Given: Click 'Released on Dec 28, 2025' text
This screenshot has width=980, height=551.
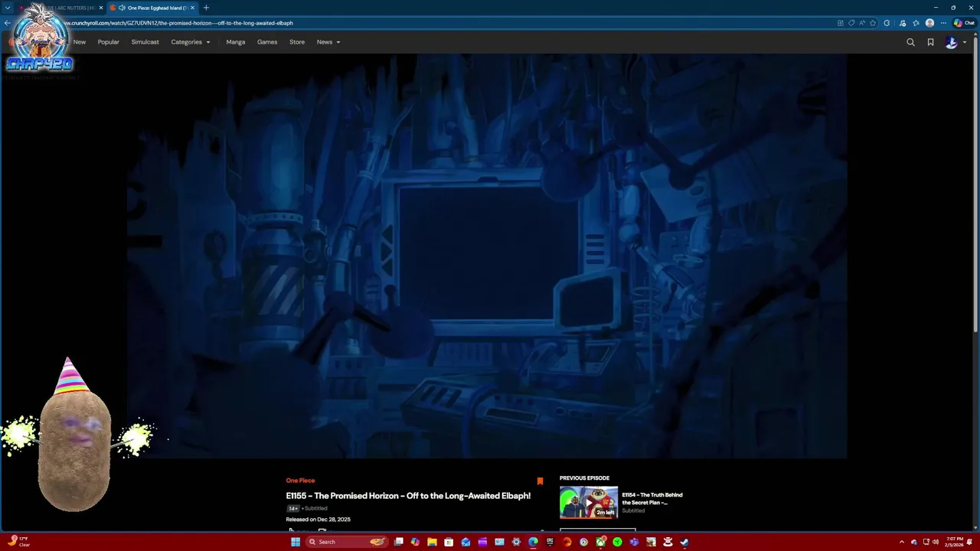Looking at the screenshot, I should [x=318, y=520].
